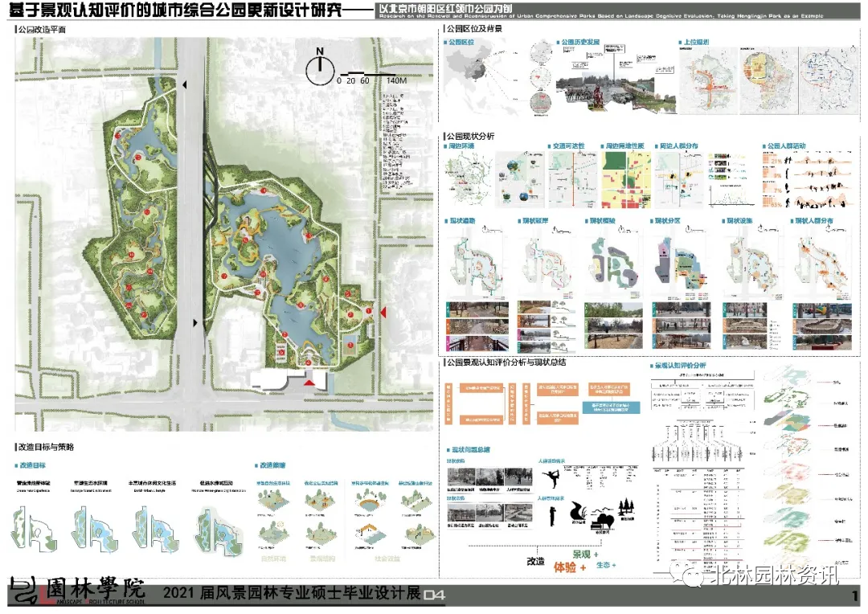
Task: Click faded label 社会效益
Action: (387, 559)
